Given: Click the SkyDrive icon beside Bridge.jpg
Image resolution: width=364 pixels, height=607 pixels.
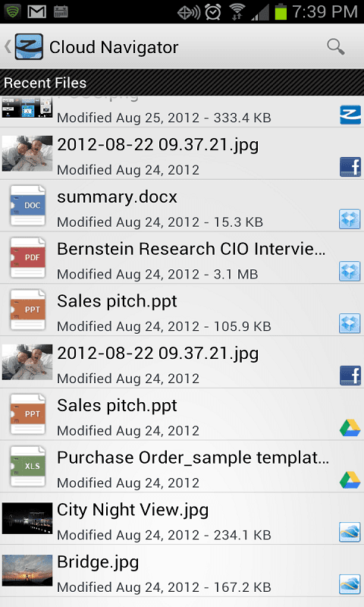Looking at the screenshot, I should [350, 584].
